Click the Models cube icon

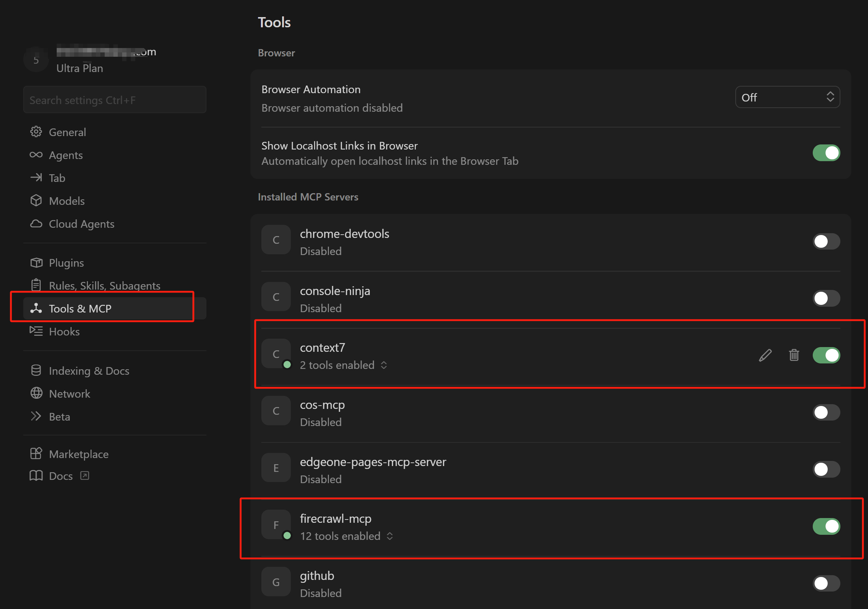tap(36, 200)
